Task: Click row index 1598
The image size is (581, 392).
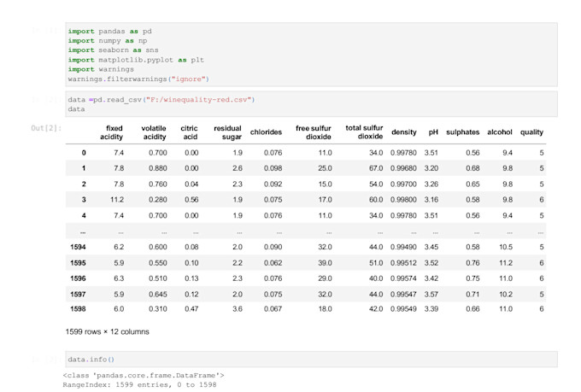Action: (x=78, y=309)
